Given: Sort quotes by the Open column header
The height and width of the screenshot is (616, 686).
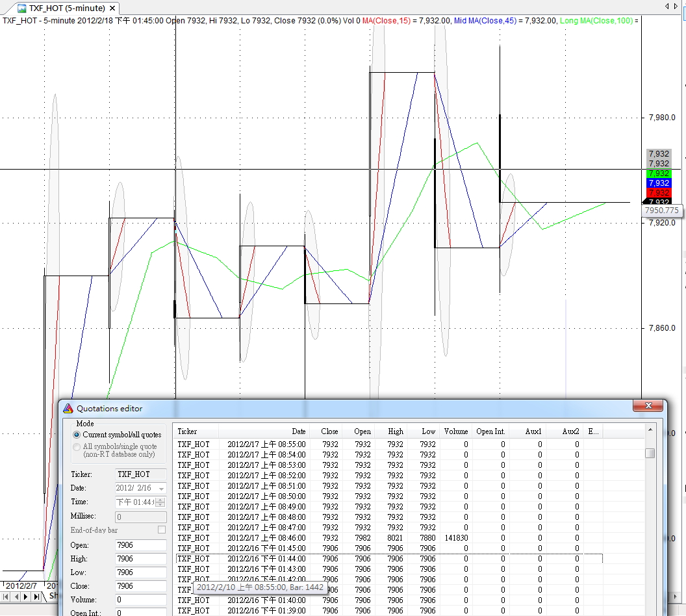Looking at the screenshot, I should pyautogui.click(x=359, y=431).
